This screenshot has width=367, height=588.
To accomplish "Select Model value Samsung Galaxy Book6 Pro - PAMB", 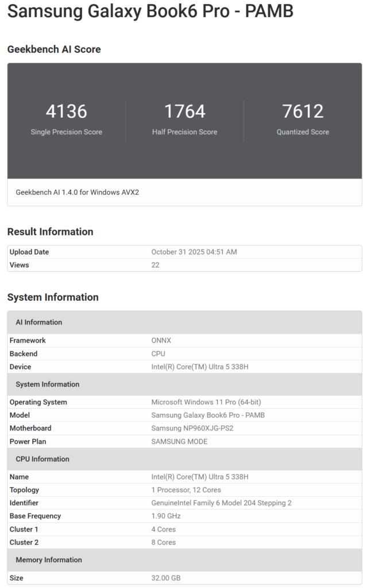I will [208, 415].
